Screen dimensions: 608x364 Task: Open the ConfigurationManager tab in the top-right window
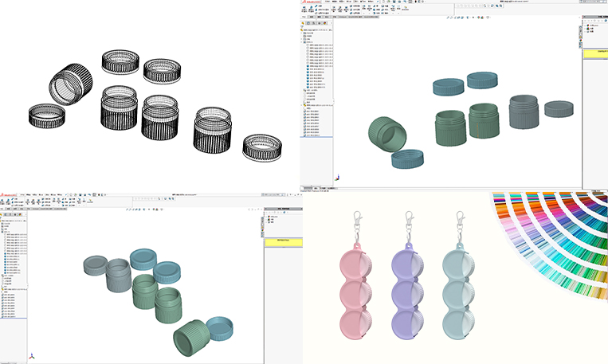click(313, 23)
